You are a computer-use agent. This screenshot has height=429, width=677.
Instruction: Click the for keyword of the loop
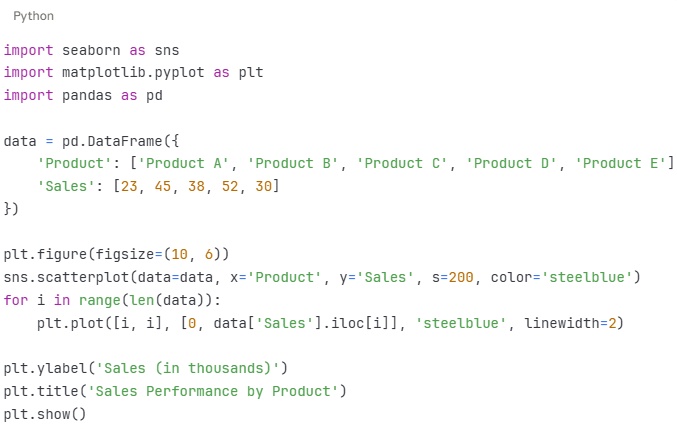pyautogui.click(x=16, y=299)
